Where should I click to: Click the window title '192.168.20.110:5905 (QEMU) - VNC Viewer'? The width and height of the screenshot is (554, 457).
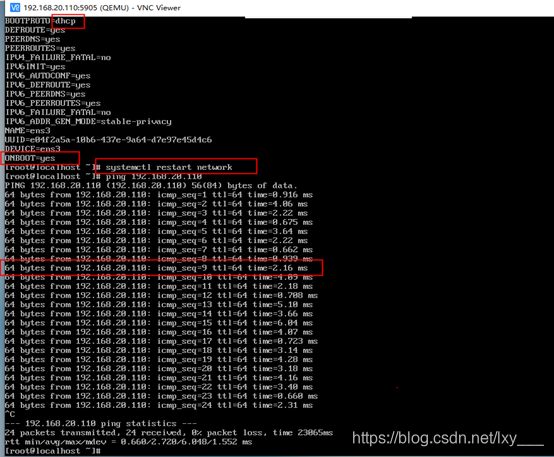pyautogui.click(x=102, y=8)
